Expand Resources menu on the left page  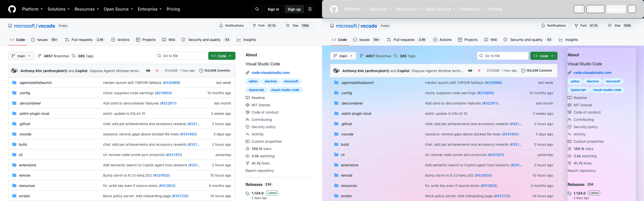click(87, 9)
